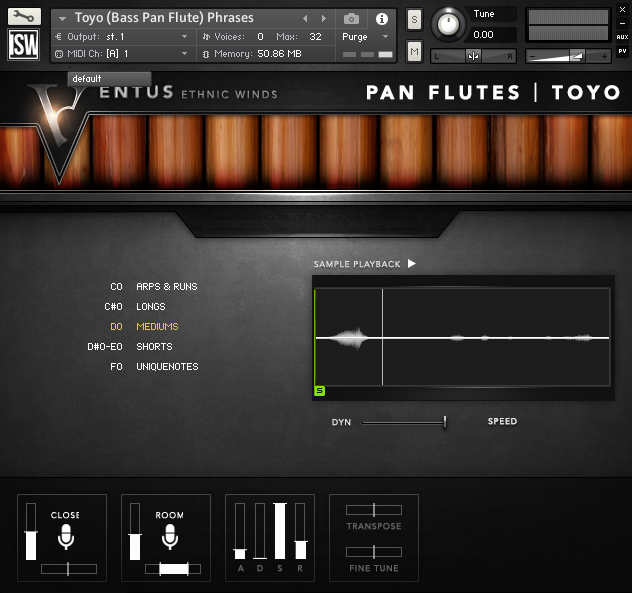Toggle the ROOM microphone icon

(170, 537)
